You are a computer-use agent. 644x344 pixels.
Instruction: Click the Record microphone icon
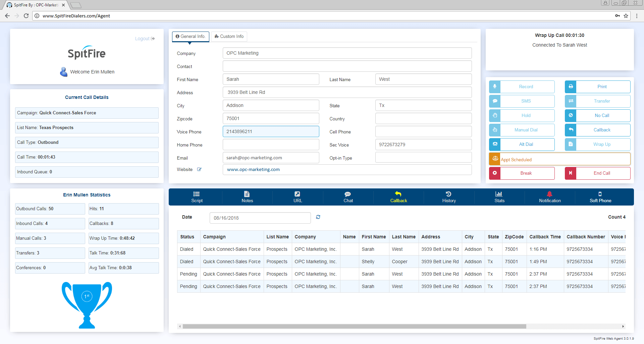click(495, 87)
